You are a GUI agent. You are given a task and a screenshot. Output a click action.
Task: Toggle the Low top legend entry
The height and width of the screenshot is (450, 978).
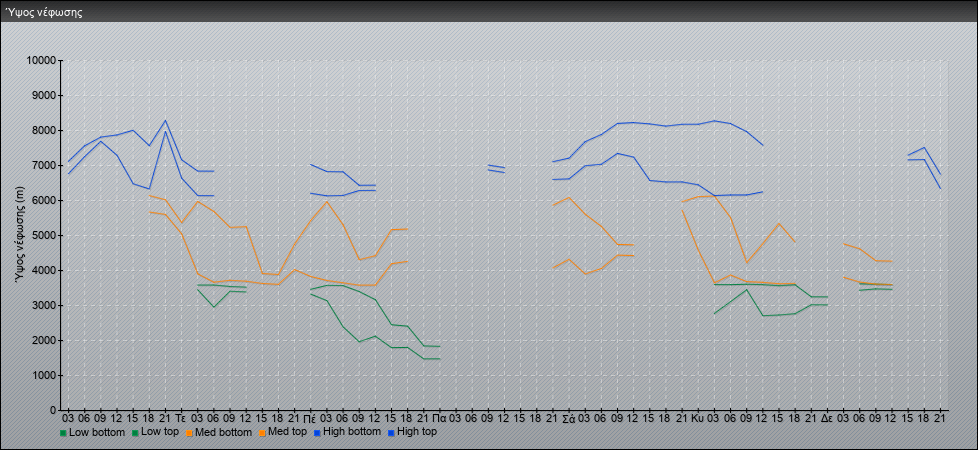click(156, 432)
